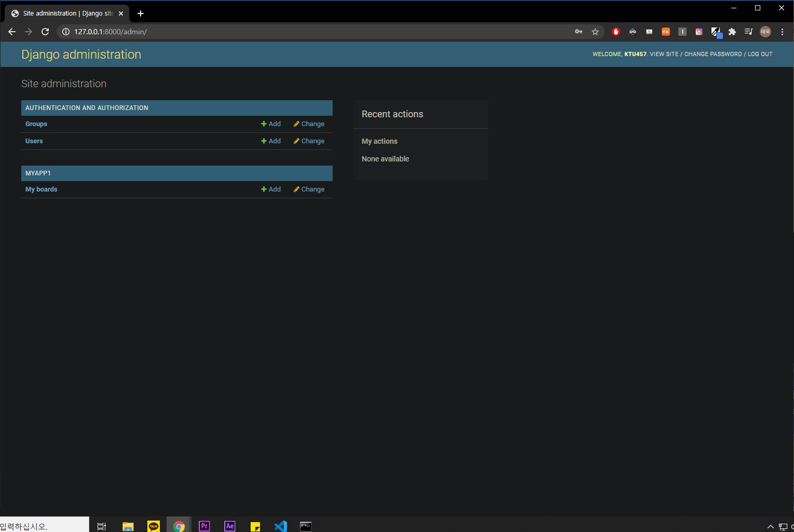Switch to Chrome taskbar icon
Viewport: 794px width, 532px height.
[x=179, y=526]
